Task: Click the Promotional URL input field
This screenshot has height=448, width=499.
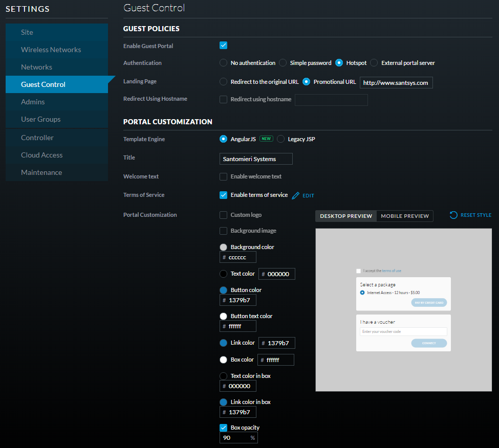Action: click(396, 82)
